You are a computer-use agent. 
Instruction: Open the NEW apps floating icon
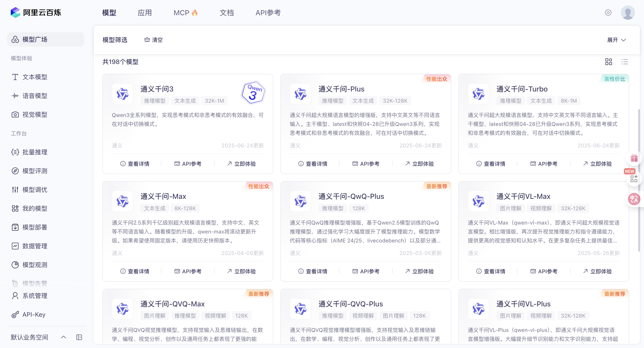pos(634,178)
